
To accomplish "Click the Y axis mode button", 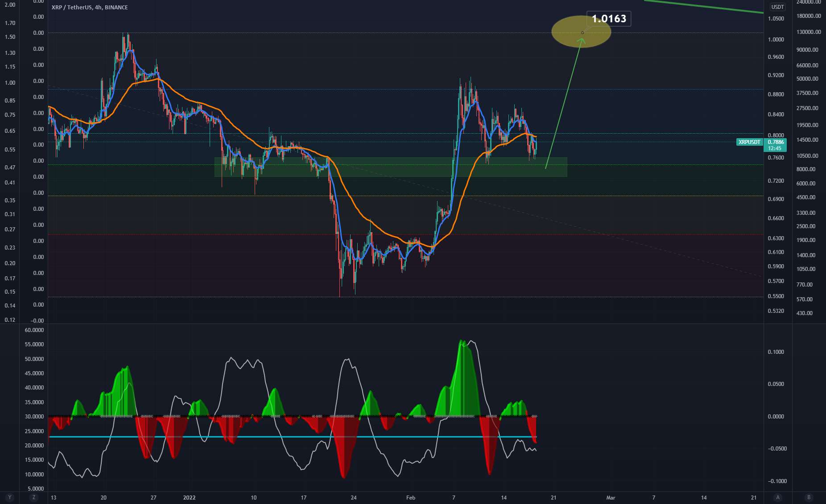I will coord(10,497).
